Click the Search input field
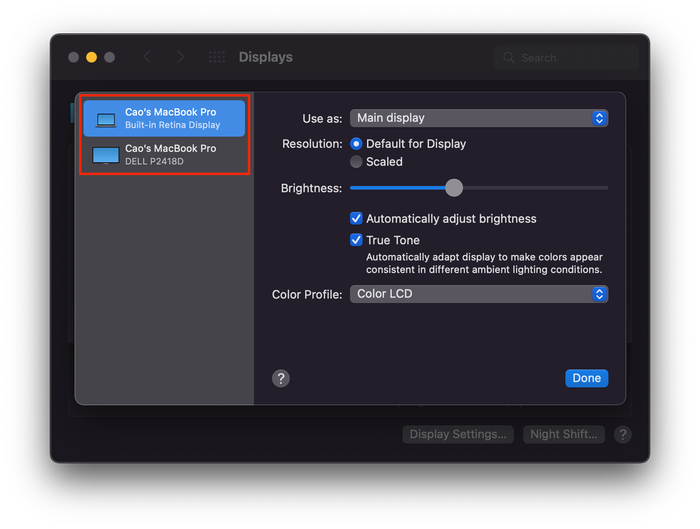This screenshot has height=529, width=700. click(566, 58)
